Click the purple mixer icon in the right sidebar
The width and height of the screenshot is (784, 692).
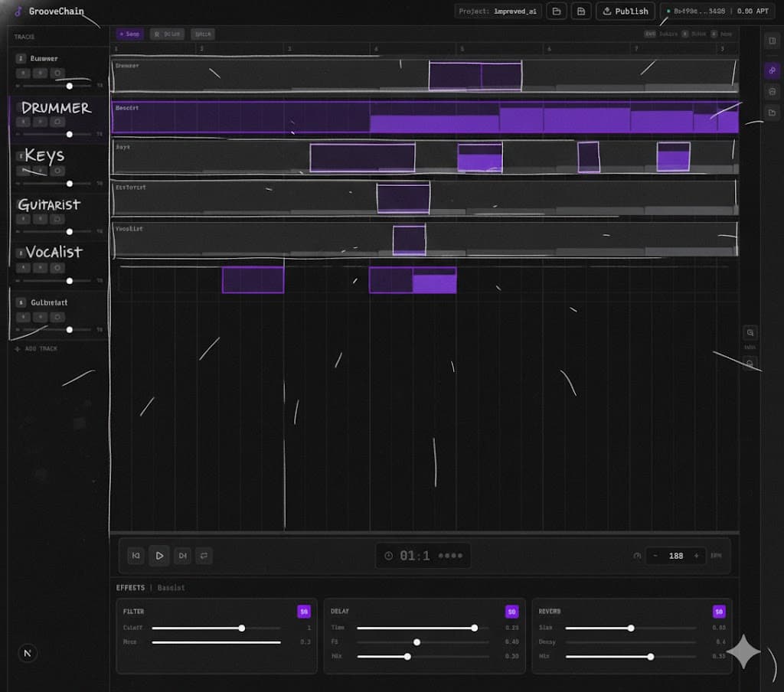773,70
